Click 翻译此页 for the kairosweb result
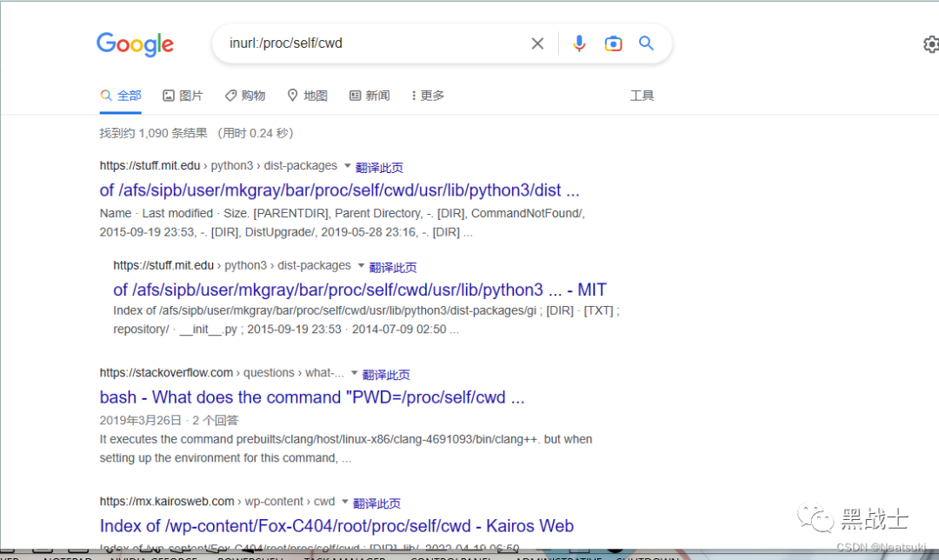Viewport: 939px width, 560px height. click(x=376, y=503)
